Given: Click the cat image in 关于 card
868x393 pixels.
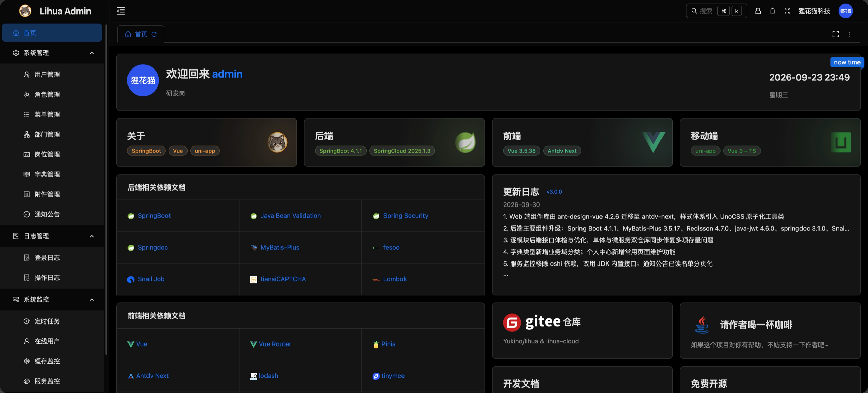Looking at the screenshot, I should pyautogui.click(x=277, y=142).
